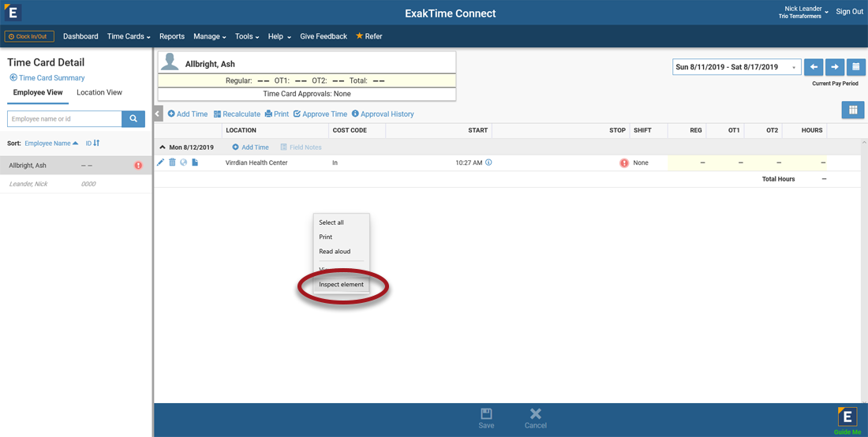
Task: Sort by Employee Name
Action: coord(51,144)
